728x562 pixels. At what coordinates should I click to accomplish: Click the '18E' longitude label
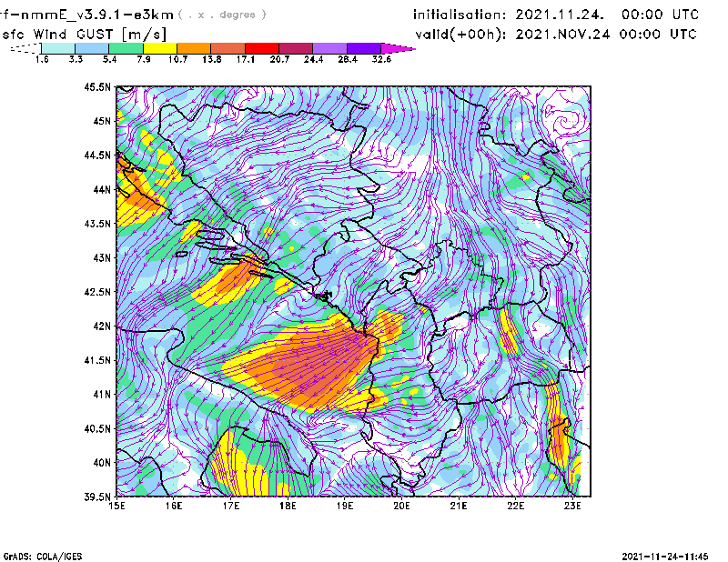pos(288,506)
